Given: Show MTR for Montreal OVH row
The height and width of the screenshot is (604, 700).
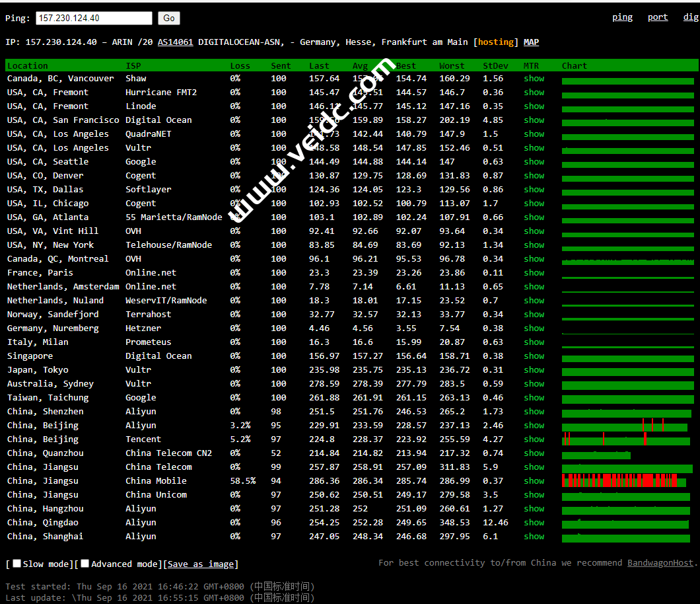Looking at the screenshot, I should click(534, 258).
